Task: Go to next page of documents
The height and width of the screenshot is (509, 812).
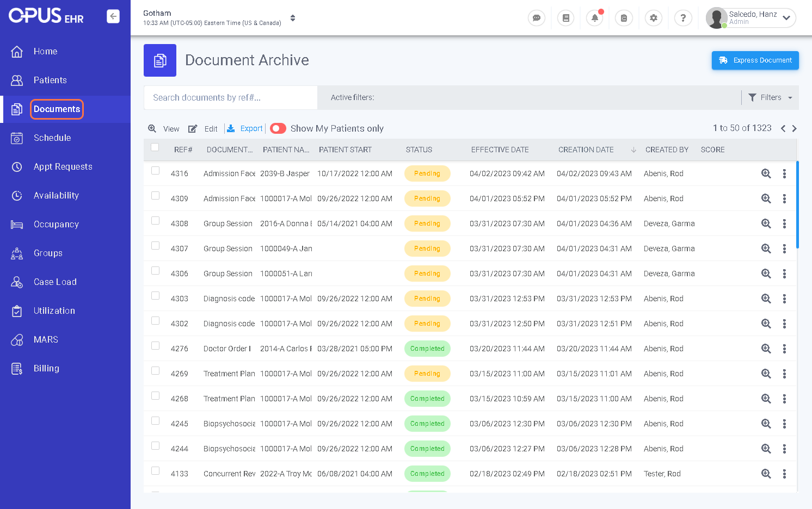Action: pyautogui.click(x=795, y=128)
